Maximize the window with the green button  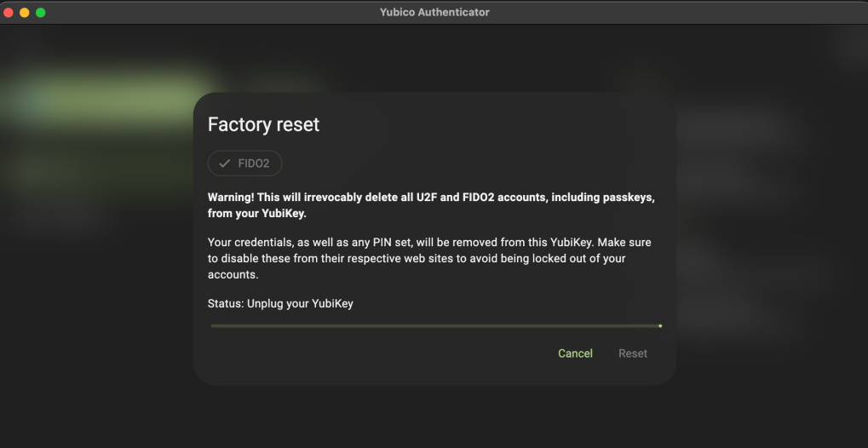(40, 13)
